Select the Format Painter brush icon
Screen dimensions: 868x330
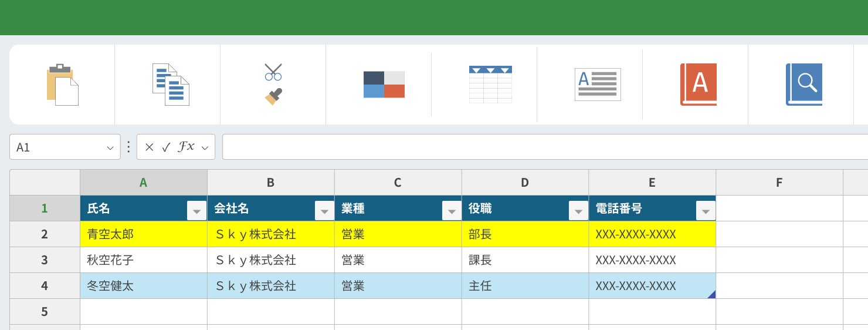273,96
